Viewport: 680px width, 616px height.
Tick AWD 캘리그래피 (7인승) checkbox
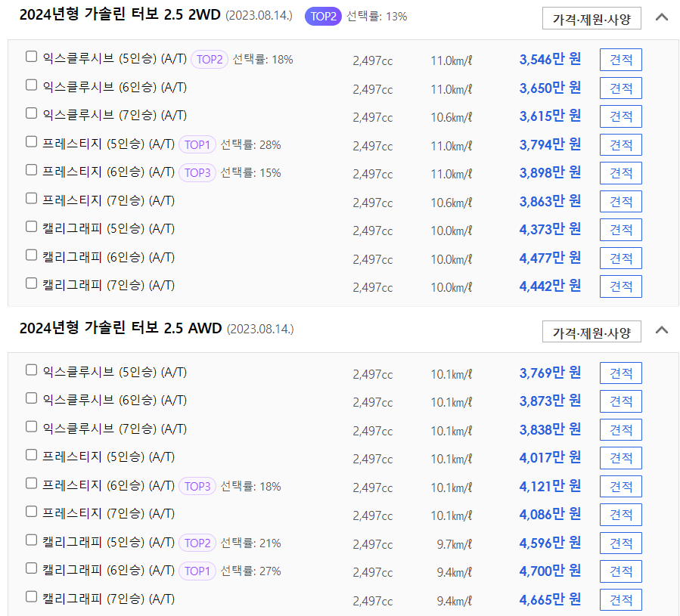[x=31, y=596]
